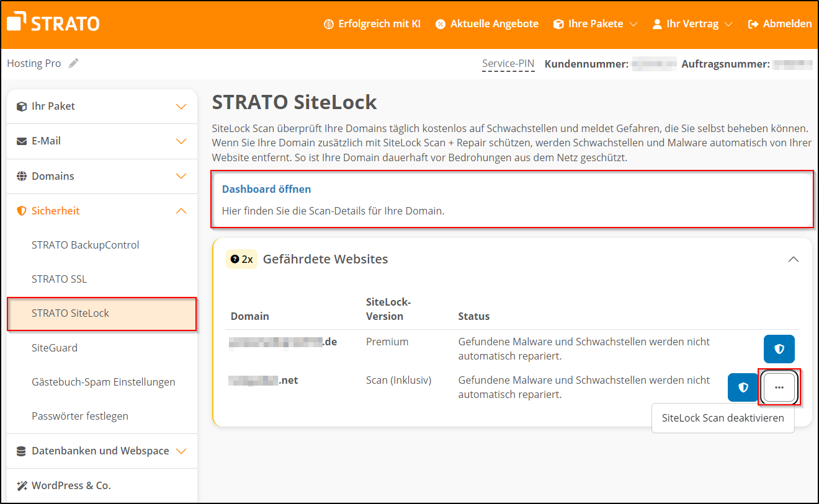Collapse the Gefährdete Websites panel
819x504 pixels.
pos(793,259)
